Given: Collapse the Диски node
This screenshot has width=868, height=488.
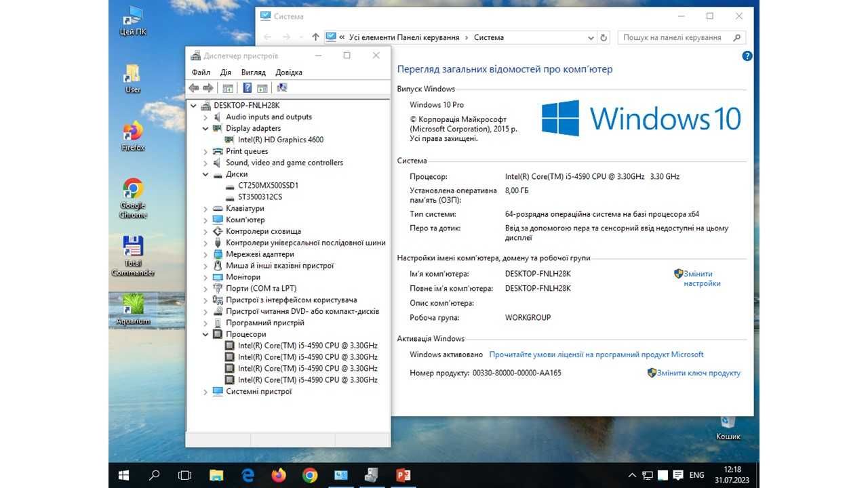Looking at the screenshot, I should (x=205, y=174).
